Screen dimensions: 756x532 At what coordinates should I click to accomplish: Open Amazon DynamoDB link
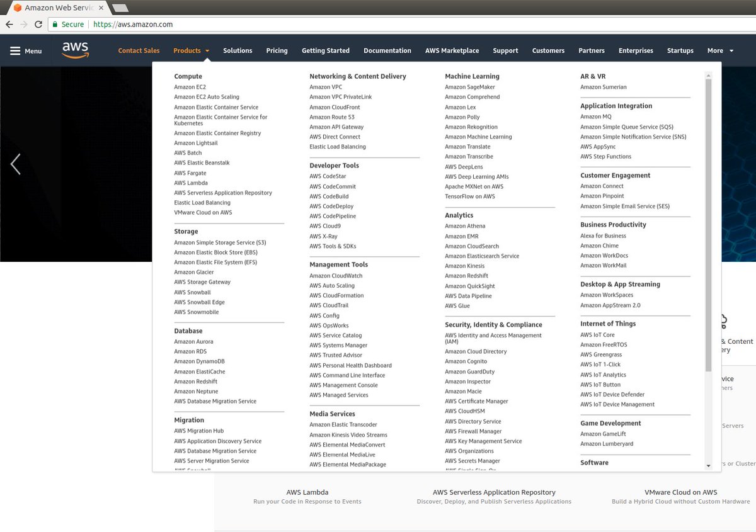point(199,361)
